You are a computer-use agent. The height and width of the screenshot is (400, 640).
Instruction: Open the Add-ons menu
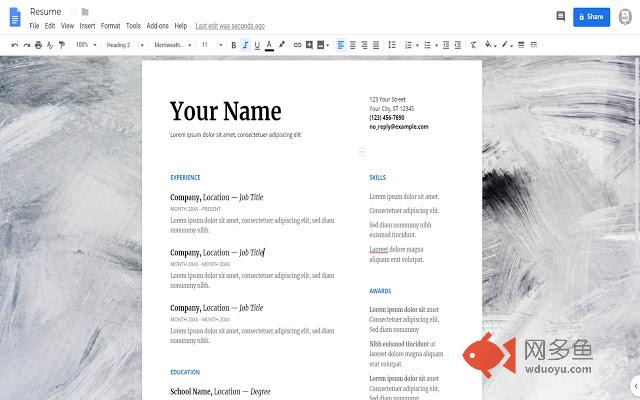point(157,26)
